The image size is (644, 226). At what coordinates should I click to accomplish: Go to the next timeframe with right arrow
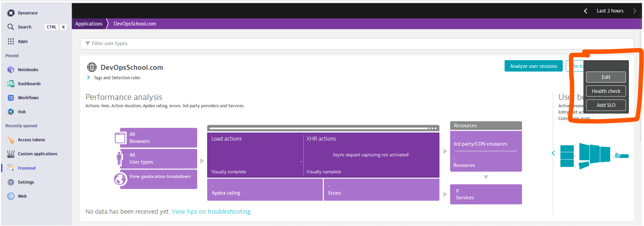tap(634, 11)
